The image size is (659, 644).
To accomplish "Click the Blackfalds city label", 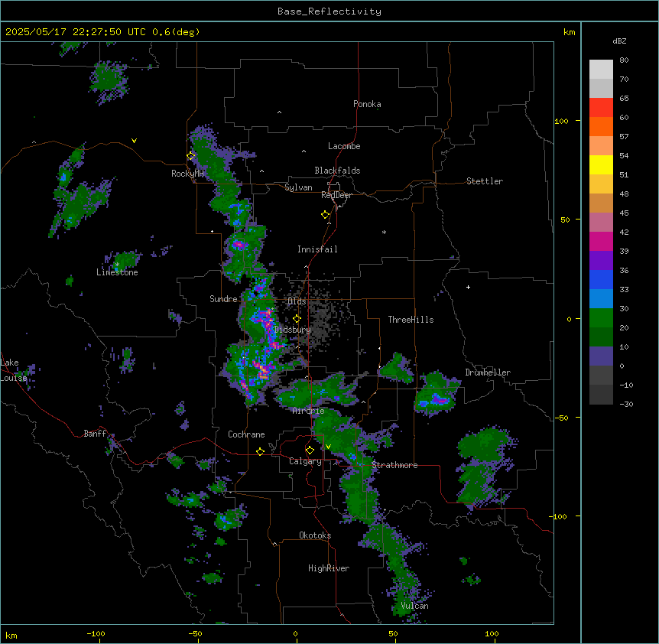I will [x=337, y=171].
